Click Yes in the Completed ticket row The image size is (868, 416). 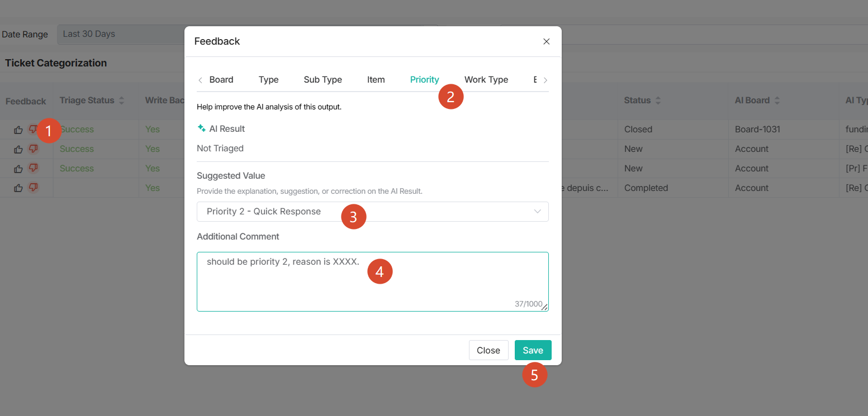pyautogui.click(x=153, y=188)
